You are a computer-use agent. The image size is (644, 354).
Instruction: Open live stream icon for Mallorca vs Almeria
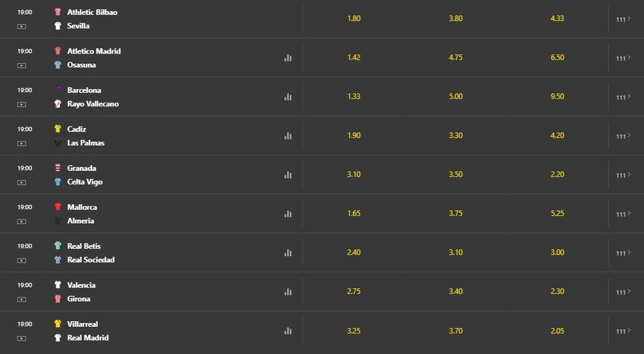[22, 222]
